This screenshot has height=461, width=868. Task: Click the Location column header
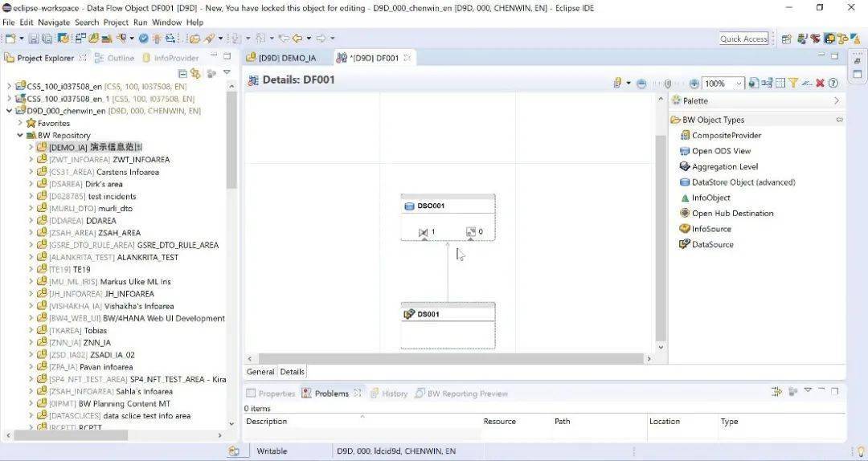tap(665, 422)
